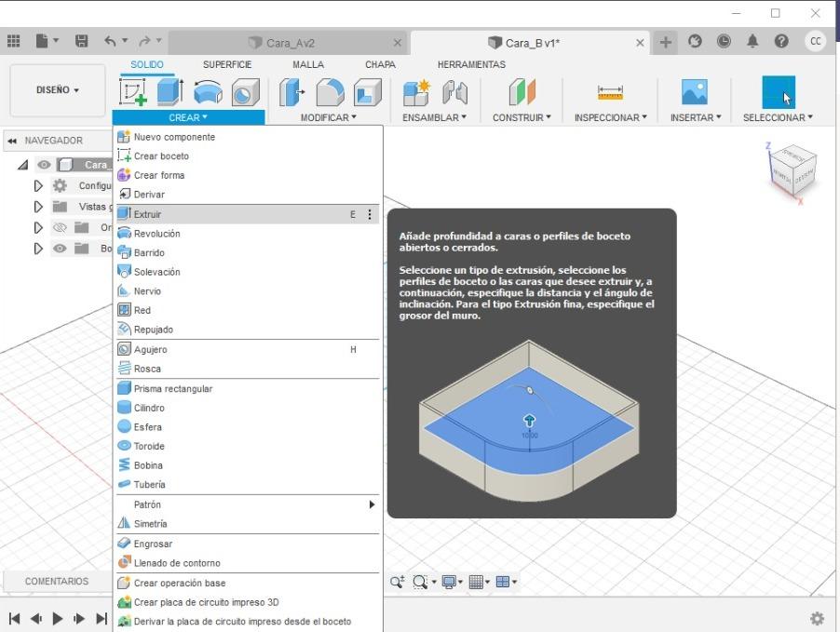Switch to the Cara_Av2 document tab
This screenshot has height=632, width=840.
288,43
